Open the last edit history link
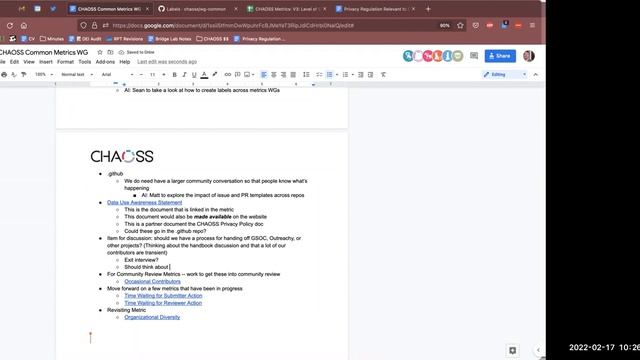The height and width of the screenshot is (360, 640). (x=167, y=62)
